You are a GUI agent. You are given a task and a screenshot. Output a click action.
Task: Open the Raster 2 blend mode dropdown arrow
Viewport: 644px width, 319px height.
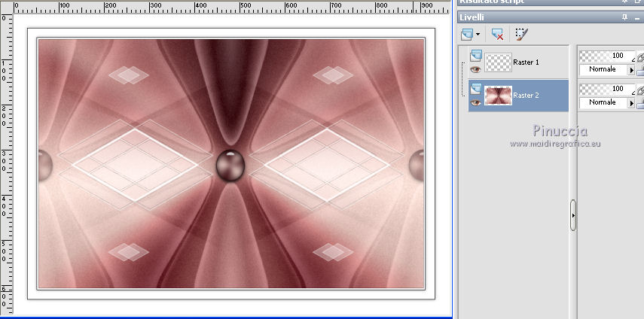click(x=632, y=103)
